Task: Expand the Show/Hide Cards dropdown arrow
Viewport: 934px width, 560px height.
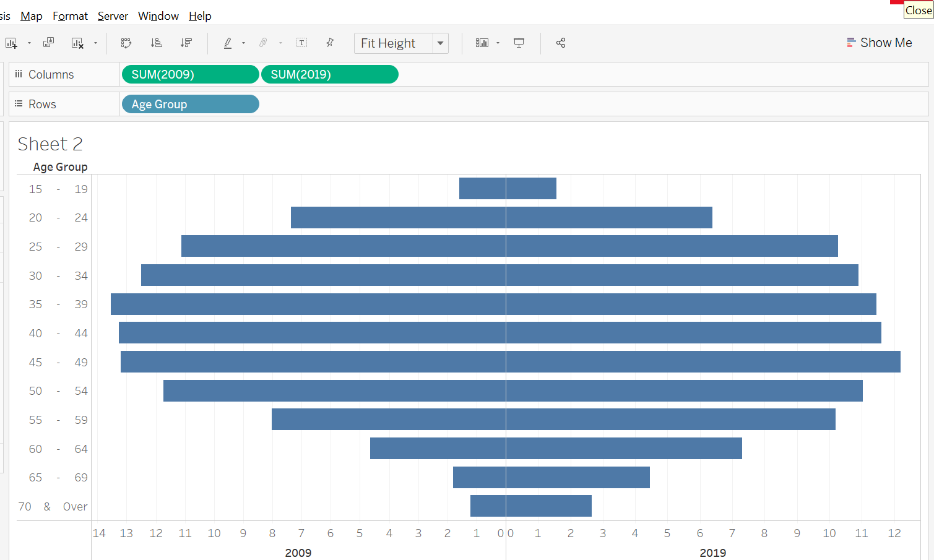Action: [x=498, y=43]
